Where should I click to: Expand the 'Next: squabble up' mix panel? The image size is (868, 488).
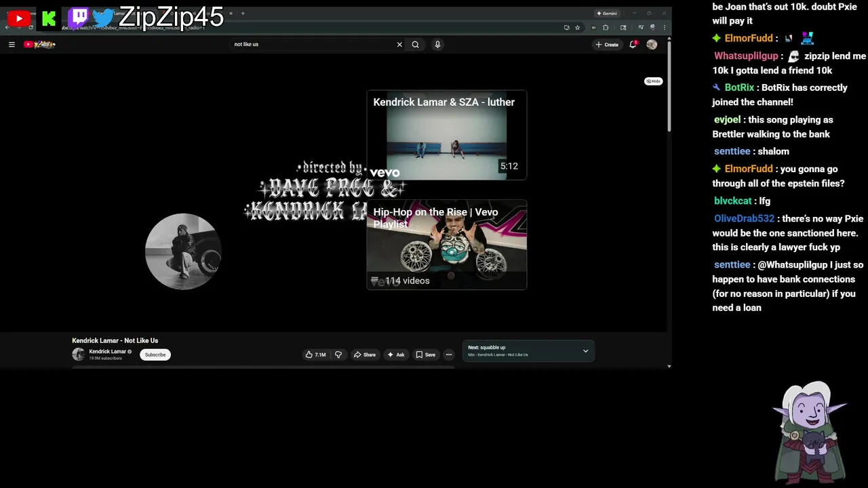[585, 351]
